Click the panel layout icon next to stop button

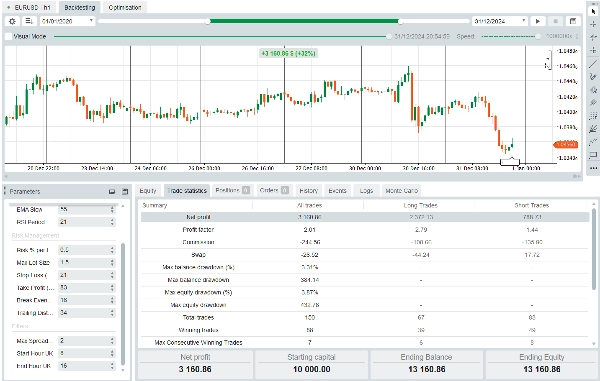pos(573,21)
